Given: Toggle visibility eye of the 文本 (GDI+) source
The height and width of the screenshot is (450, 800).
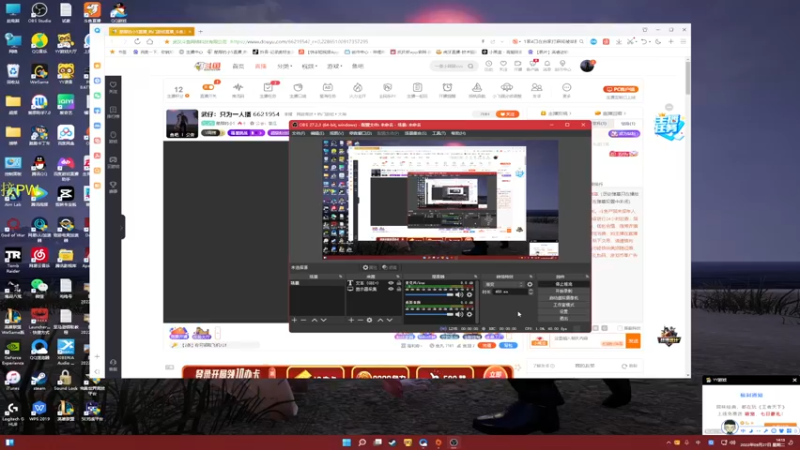Looking at the screenshot, I should pyautogui.click(x=391, y=283).
